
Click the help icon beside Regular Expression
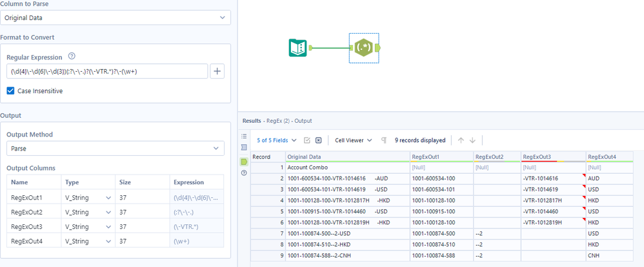pyautogui.click(x=72, y=56)
